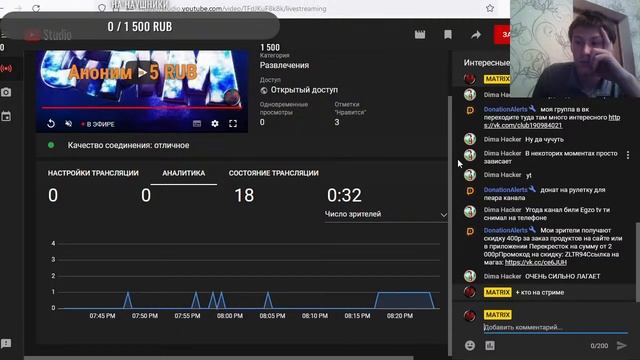Open preview player settings gear
This screenshot has height=360, width=640.
(x=215, y=124)
